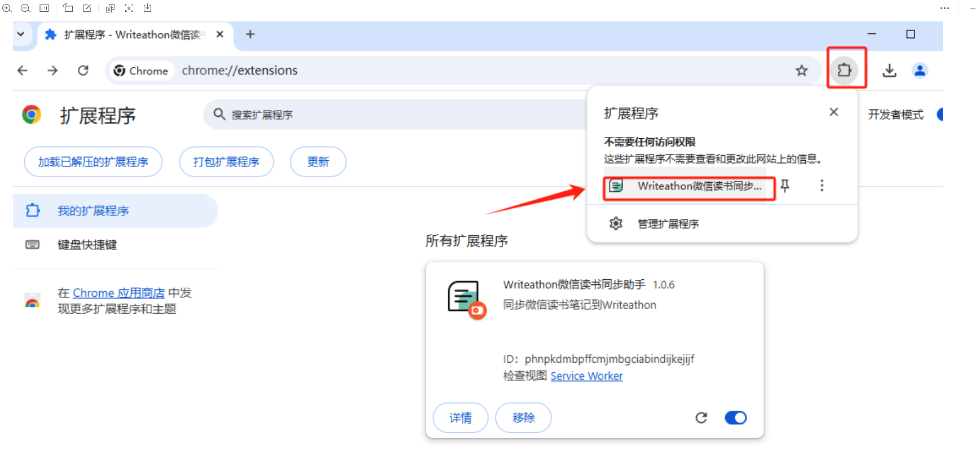Click the extension ID text phnpkdmbpffcmjmbgciabindijkejijf
980x475 pixels.
pos(610,359)
